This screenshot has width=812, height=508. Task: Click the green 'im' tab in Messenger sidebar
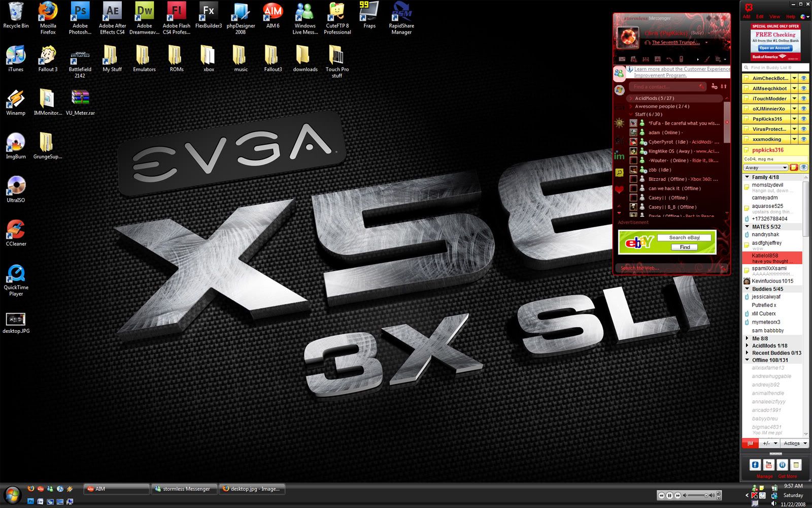click(x=619, y=156)
